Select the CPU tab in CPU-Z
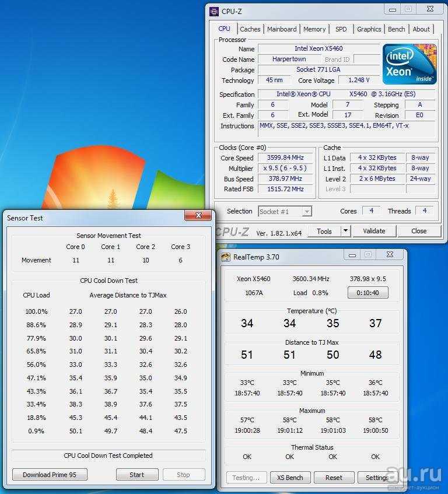The height and width of the screenshot is (494, 448). tap(225, 29)
